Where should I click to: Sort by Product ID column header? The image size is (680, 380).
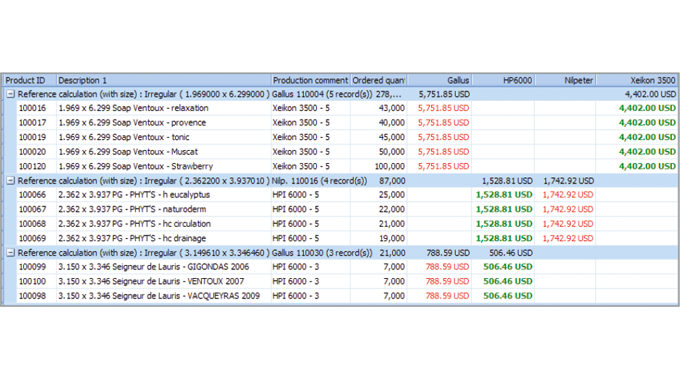(30, 80)
